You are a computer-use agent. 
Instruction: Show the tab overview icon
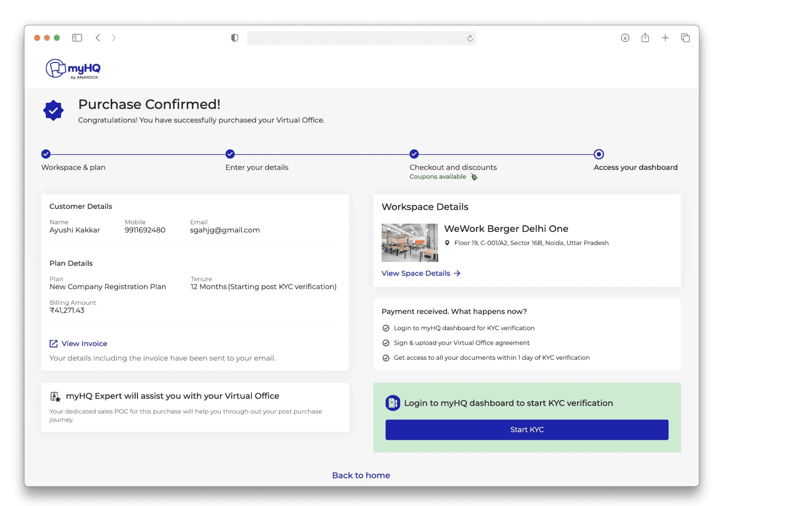(685, 38)
